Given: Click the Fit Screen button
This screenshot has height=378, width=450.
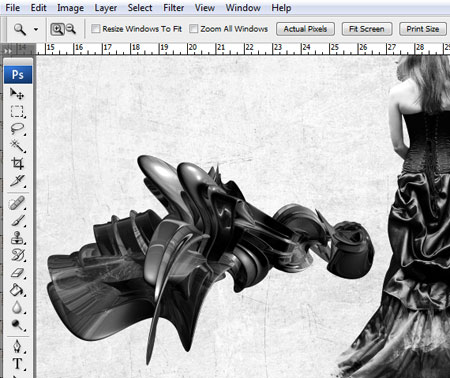Looking at the screenshot, I should (x=367, y=29).
